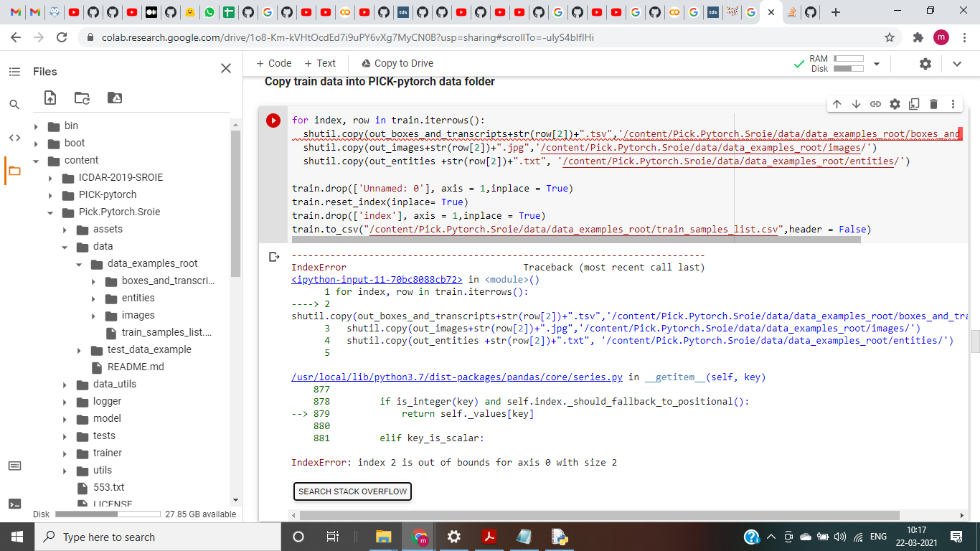980x551 pixels.
Task: Open the cell settings gear
Action: [895, 104]
